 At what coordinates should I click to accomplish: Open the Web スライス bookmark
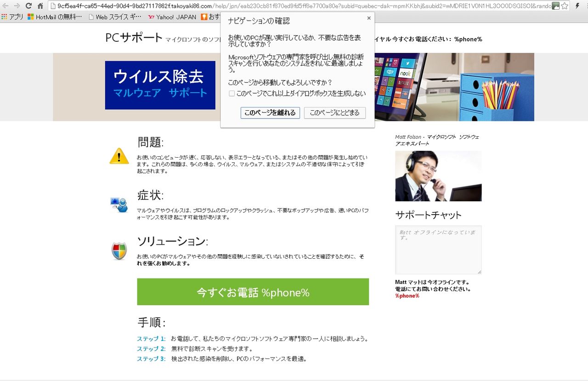pos(115,17)
